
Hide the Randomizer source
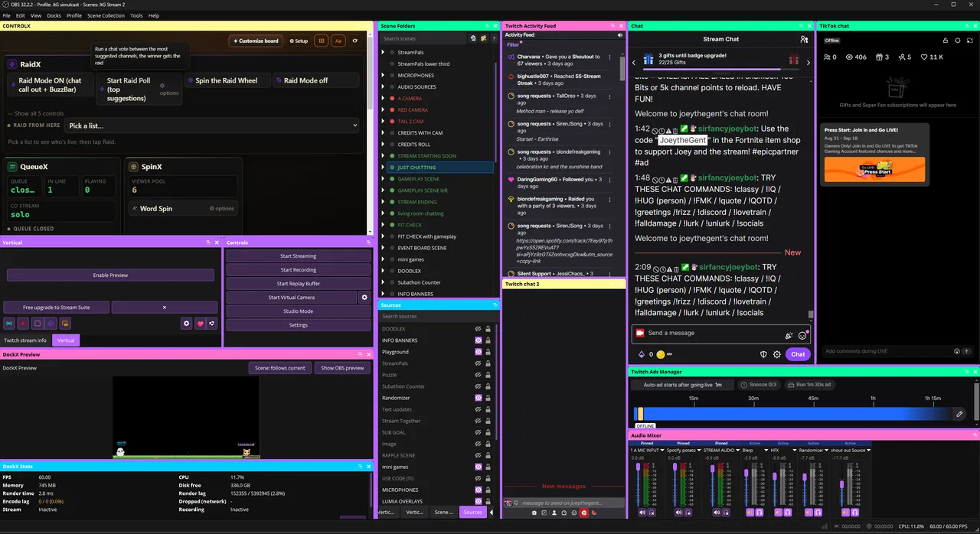click(478, 398)
